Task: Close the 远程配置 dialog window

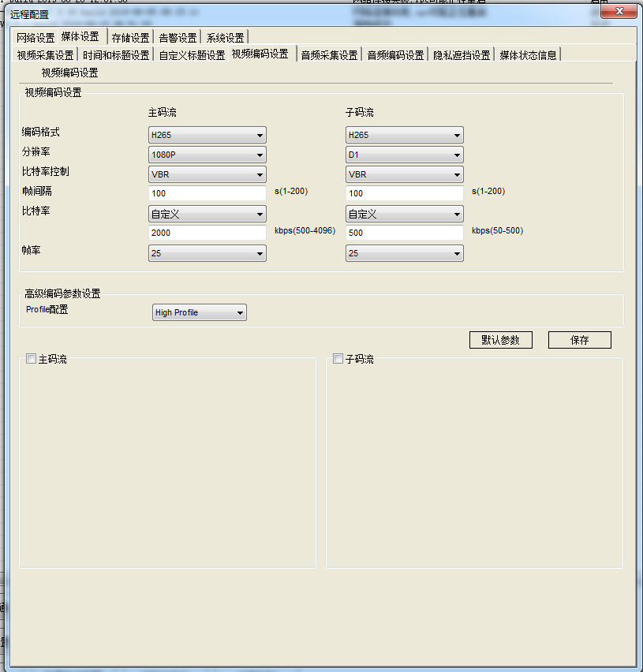Action: [x=619, y=12]
